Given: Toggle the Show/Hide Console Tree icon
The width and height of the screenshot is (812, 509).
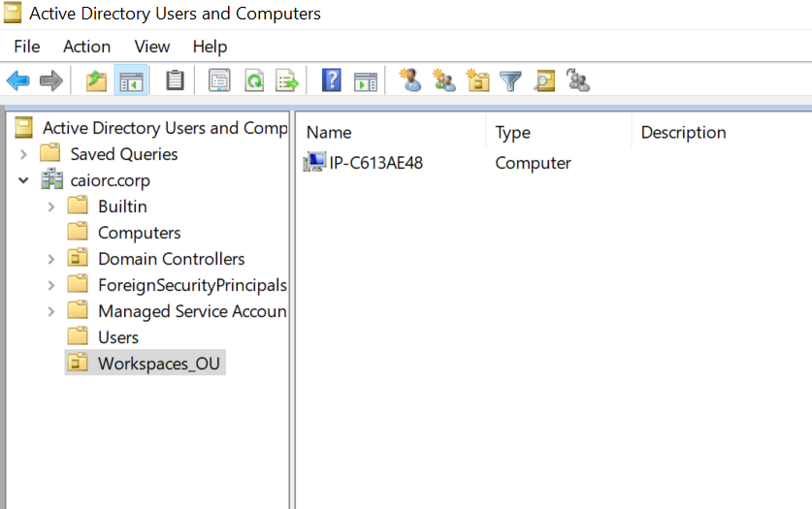Looking at the screenshot, I should click(131, 80).
